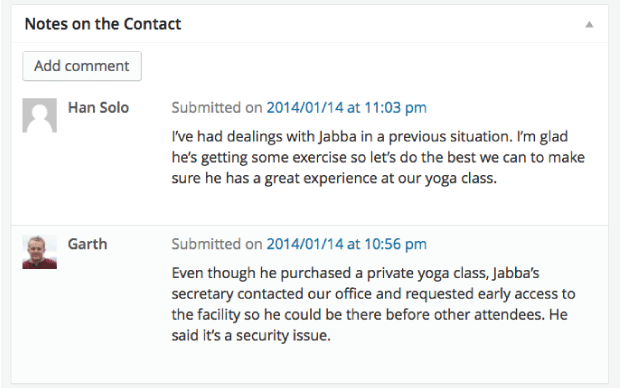The height and width of the screenshot is (388, 620).
Task: Open Garth's profile photo thumbnail
Action: [40, 252]
